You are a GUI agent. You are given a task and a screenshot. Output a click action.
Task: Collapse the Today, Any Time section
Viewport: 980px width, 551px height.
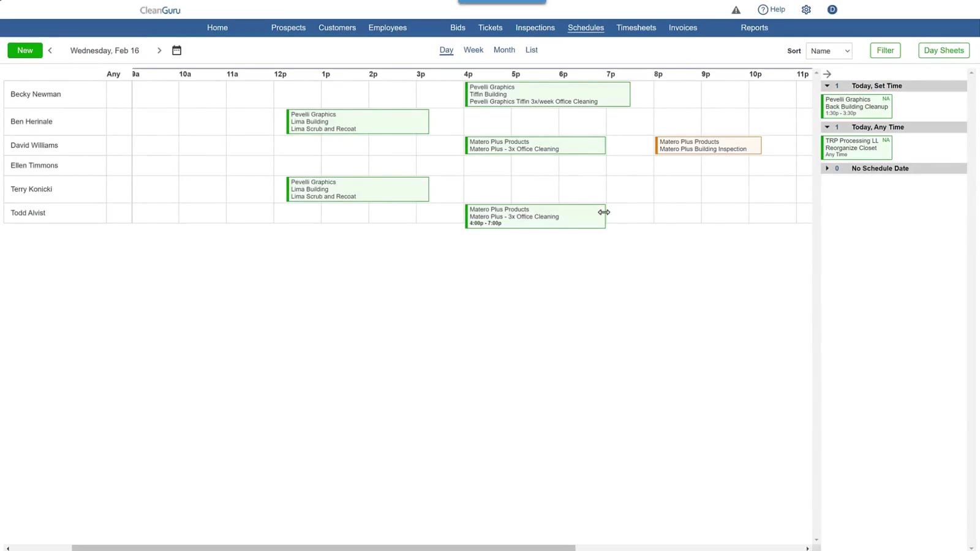coord(827,127)
